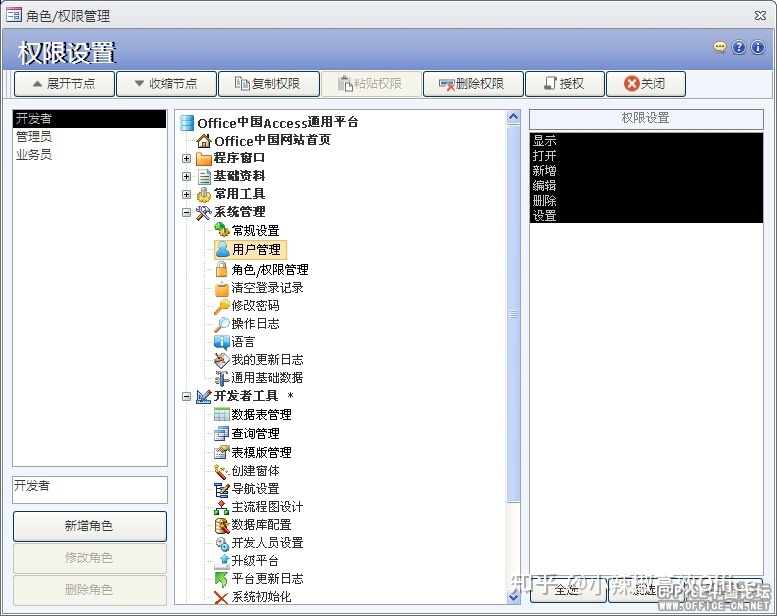Click the green arrow icon of 平台更新日志

[x=222, y=579]
